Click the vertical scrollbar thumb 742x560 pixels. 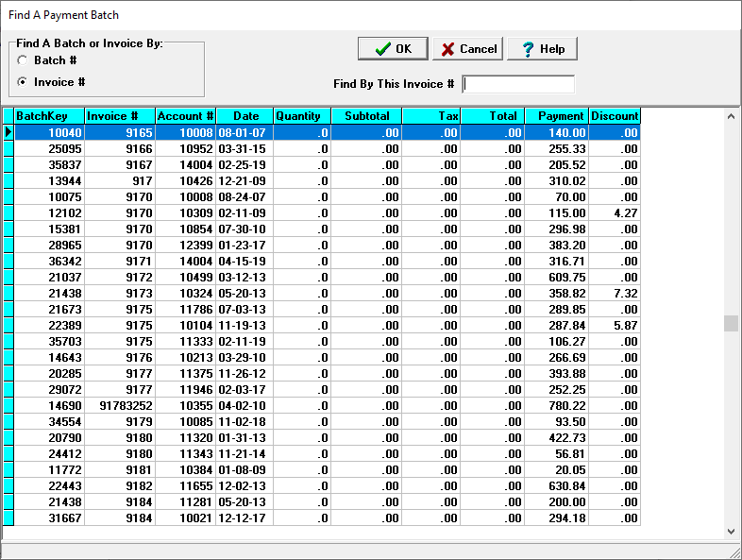[x=731, y=323]
